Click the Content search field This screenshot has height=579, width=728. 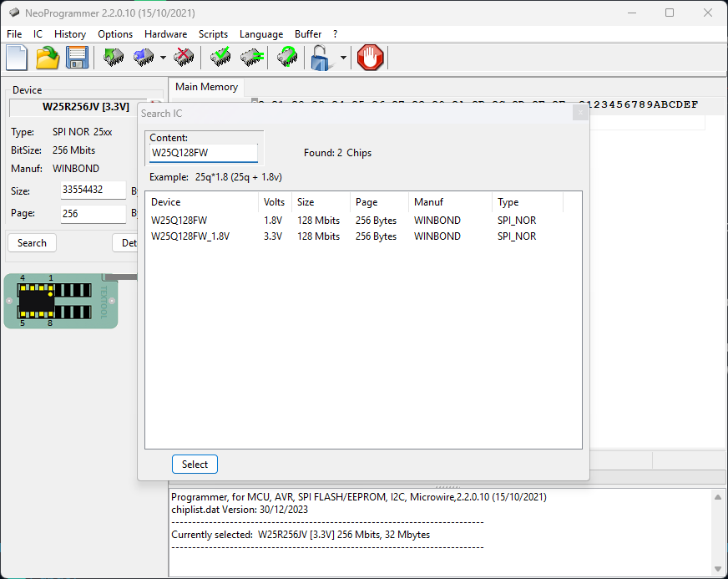point(204,153)
